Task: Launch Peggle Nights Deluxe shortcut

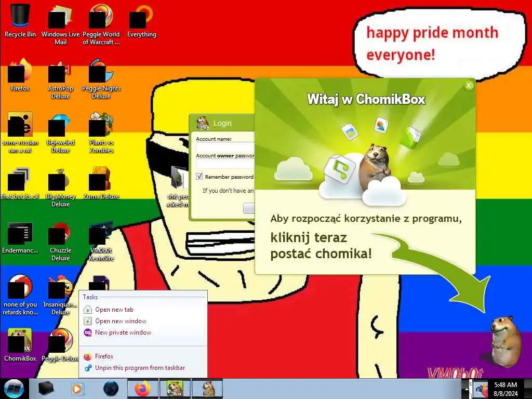Action: (x=101, y=79)
